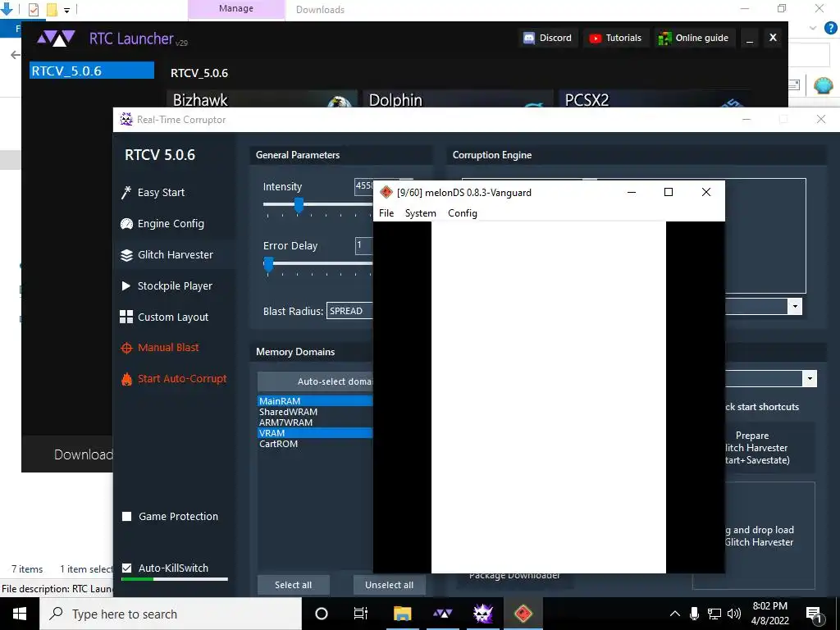
Task: Select CartROM memory domain
Action: coord(315,444)
